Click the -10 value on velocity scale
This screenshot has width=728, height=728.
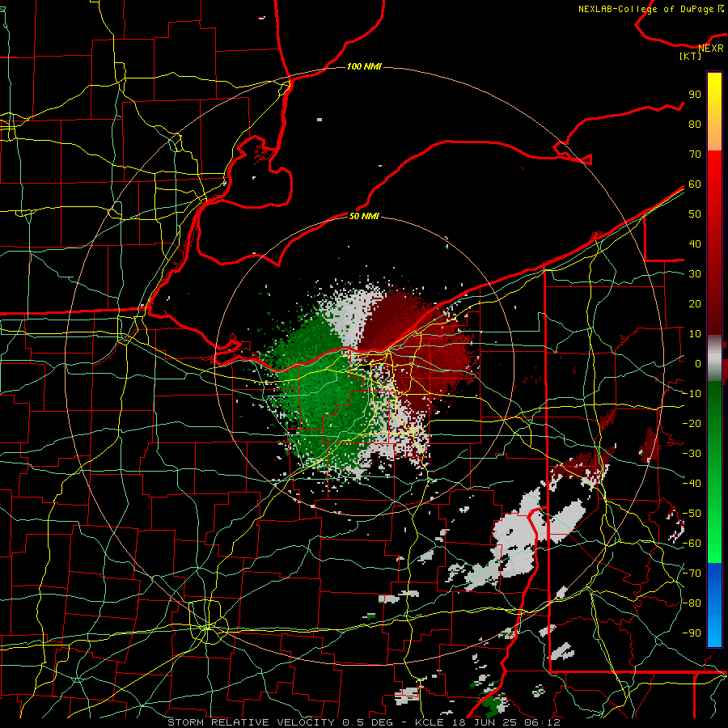(x=692, y=394)
